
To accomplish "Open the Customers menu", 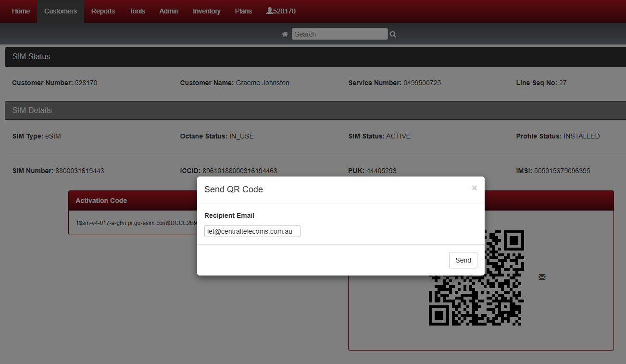I will pos(61,11).
